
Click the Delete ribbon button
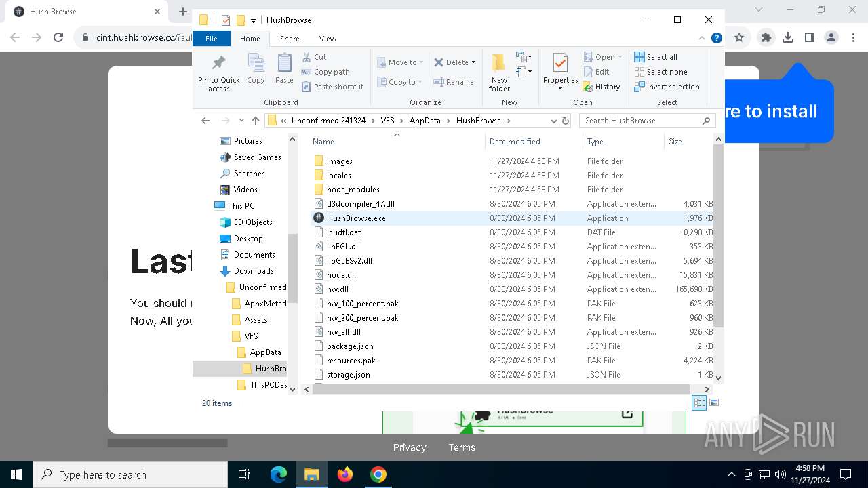pos(451,62)
